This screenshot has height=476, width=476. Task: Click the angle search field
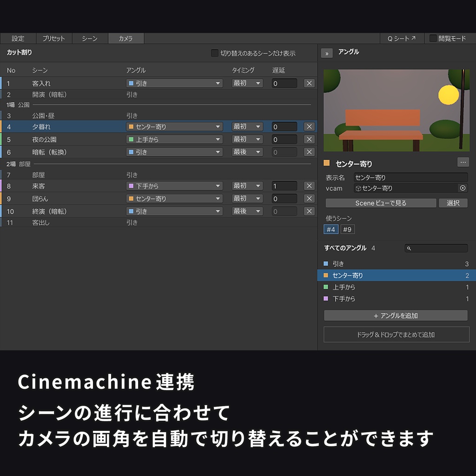coord(436,248)
